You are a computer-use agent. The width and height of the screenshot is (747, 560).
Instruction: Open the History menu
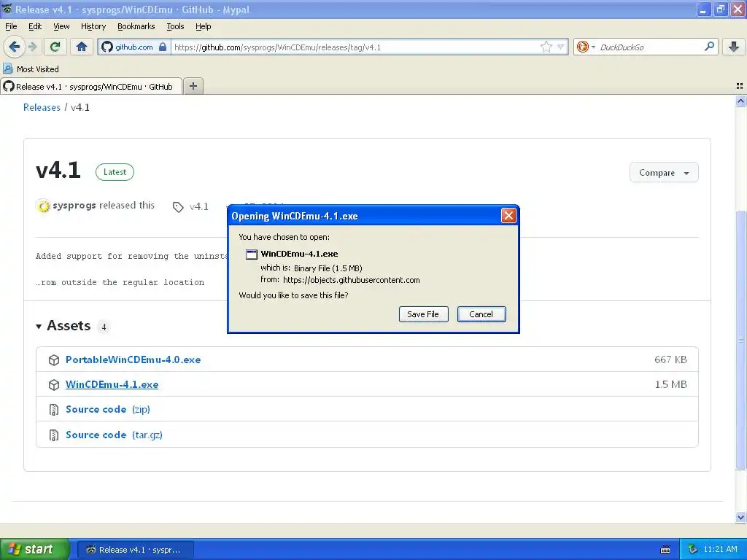click(93, 26)
